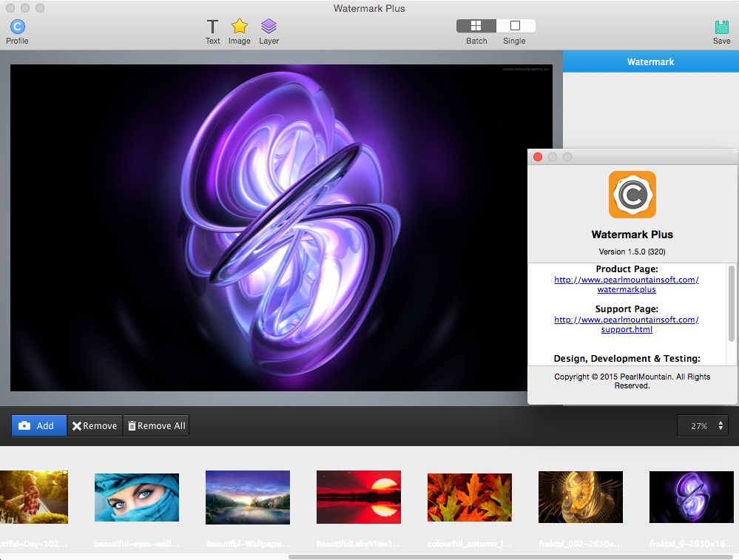Add an Image watermark with the star icon

click(x=240, y=32)
